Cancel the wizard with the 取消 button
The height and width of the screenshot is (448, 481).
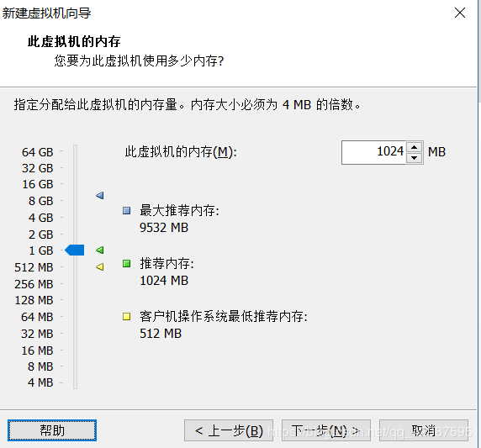tap(424, 430)
